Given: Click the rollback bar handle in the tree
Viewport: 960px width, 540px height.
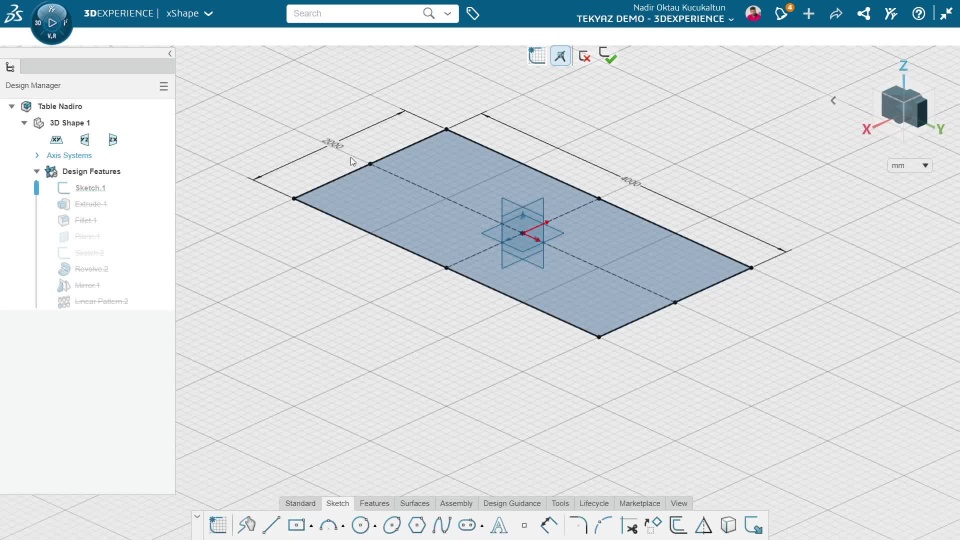Looking at the screenshot, I should (36, 188).
